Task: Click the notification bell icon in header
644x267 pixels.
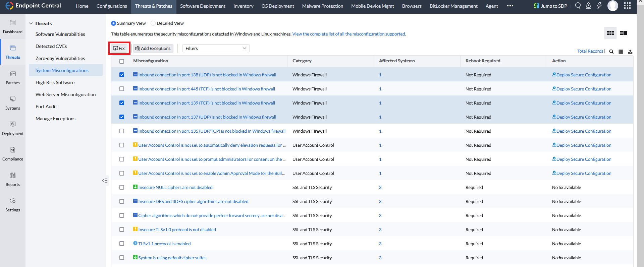Action: pyautogui.click(x=588, y=6)
